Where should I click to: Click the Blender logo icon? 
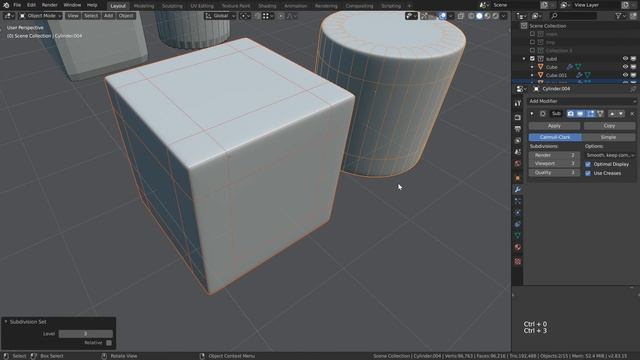pyautogui.click(x=6, y=5)
